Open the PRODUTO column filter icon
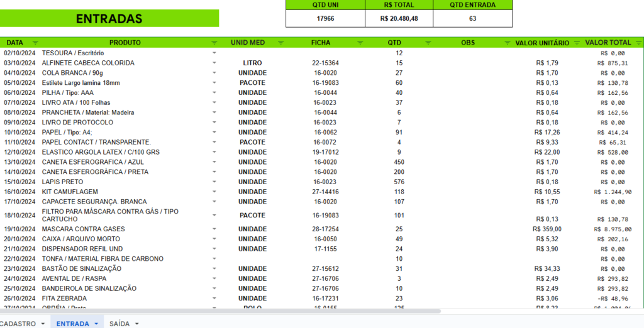The image size is (644, 328). [x=214, y=43]
